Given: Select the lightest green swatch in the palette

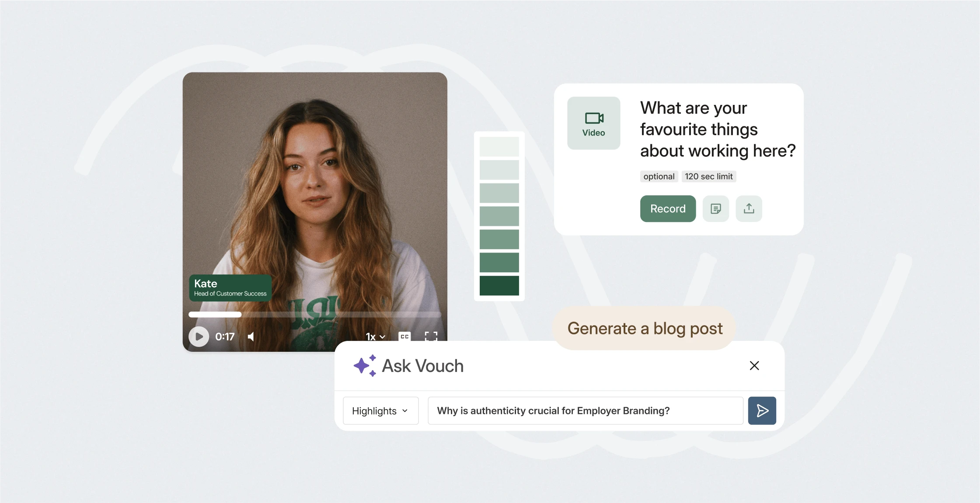Looking at the screenshot, I should click(x=499, y=146).
